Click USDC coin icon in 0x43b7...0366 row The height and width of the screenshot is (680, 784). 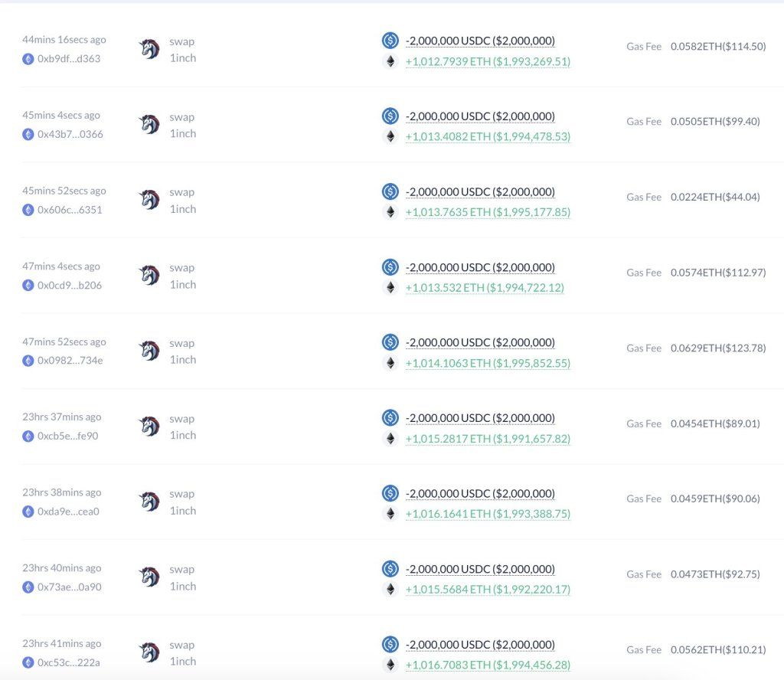(390, 116)
